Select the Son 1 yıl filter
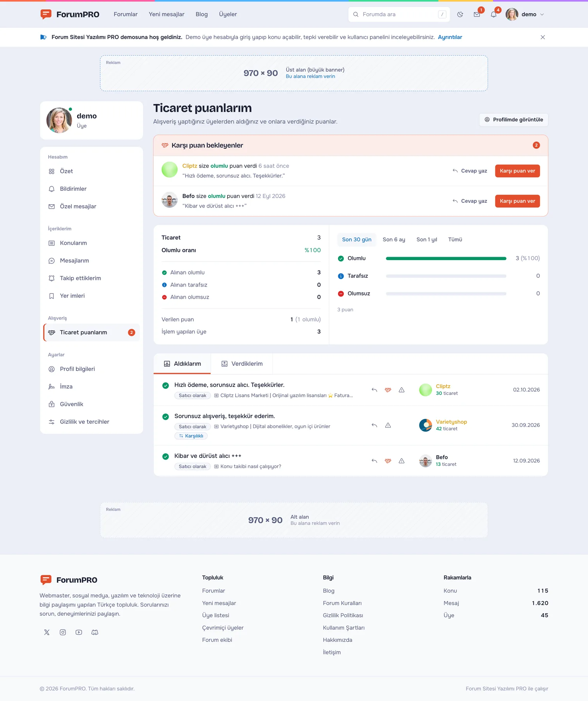Viewport: 588px width, 701px height. coord(427,240)
